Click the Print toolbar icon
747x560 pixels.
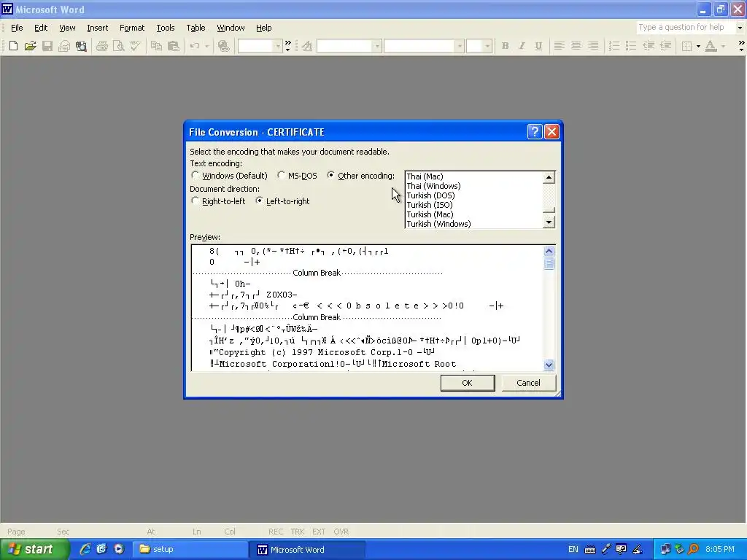pos(102,46)
